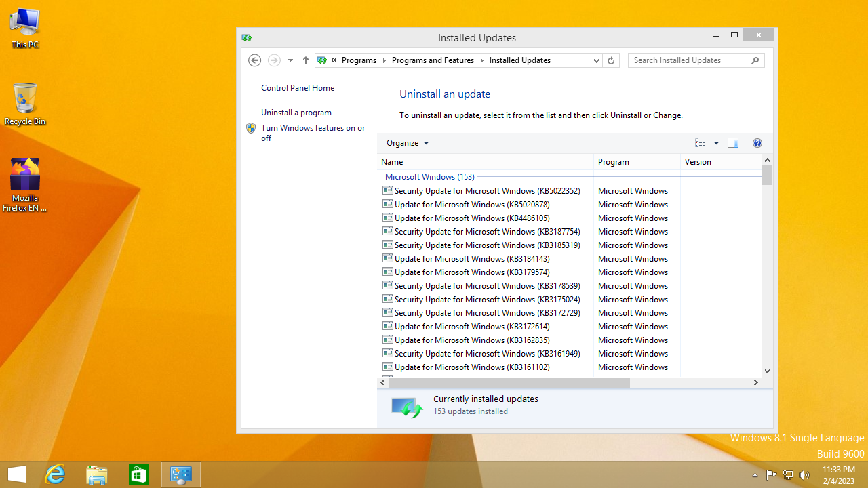Open Uninstall a program link
This screenshot has height=488, width=868.
point(296,113)
